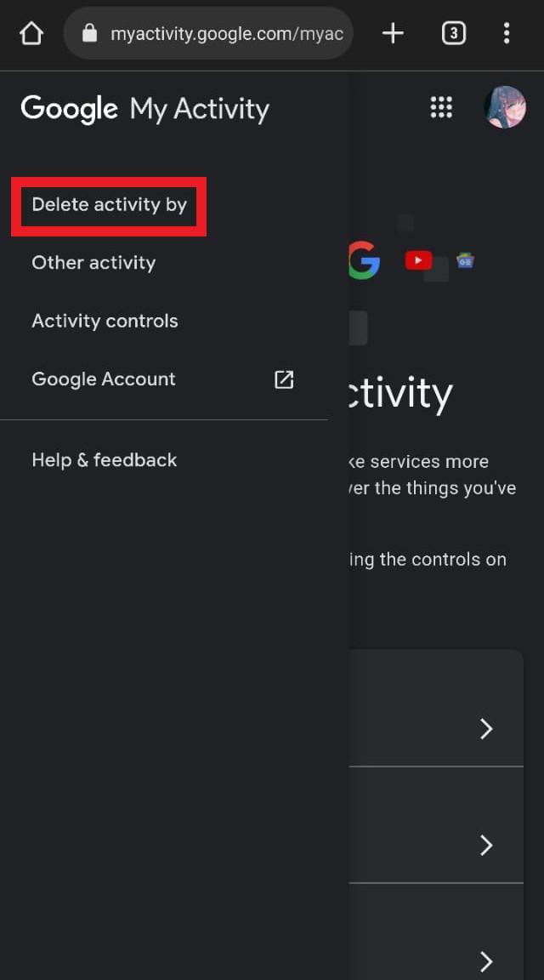Go to Activity controls
544x980 pixels.
[105, 322]
